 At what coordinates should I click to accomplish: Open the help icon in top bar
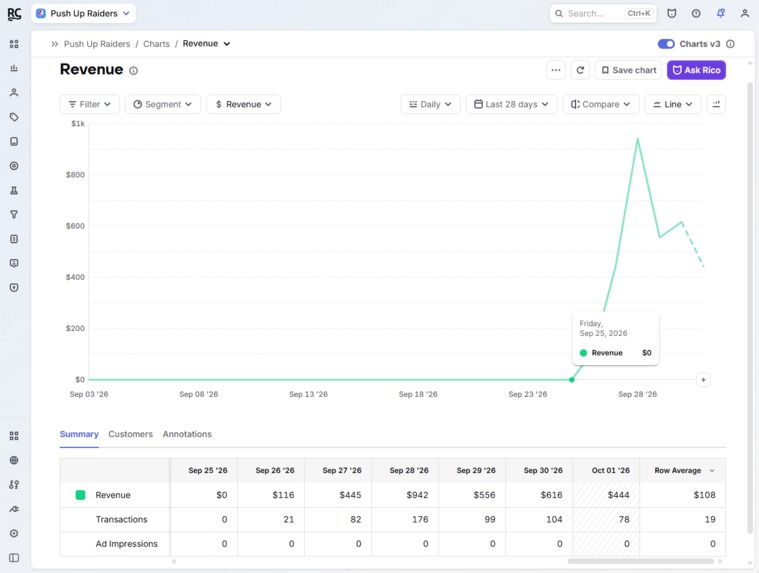696,14
